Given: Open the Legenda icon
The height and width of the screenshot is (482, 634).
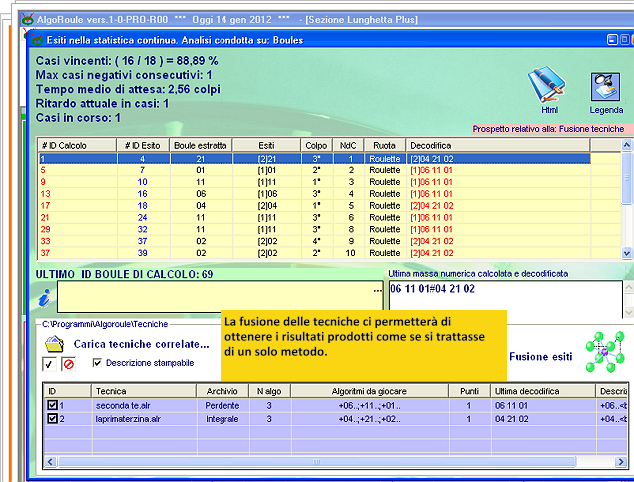Looking at the screenshot, I should click(x=605, y=87).
